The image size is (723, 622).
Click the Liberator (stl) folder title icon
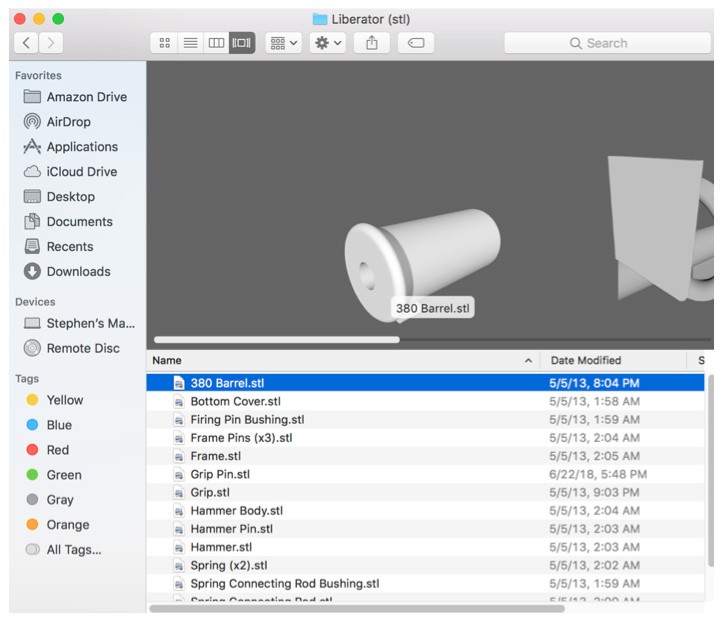320,19
